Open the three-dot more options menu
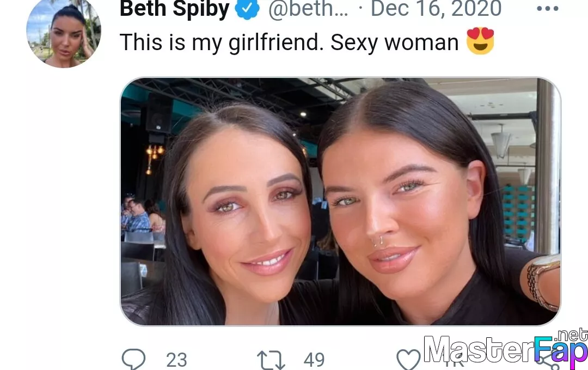 point(548,8)
